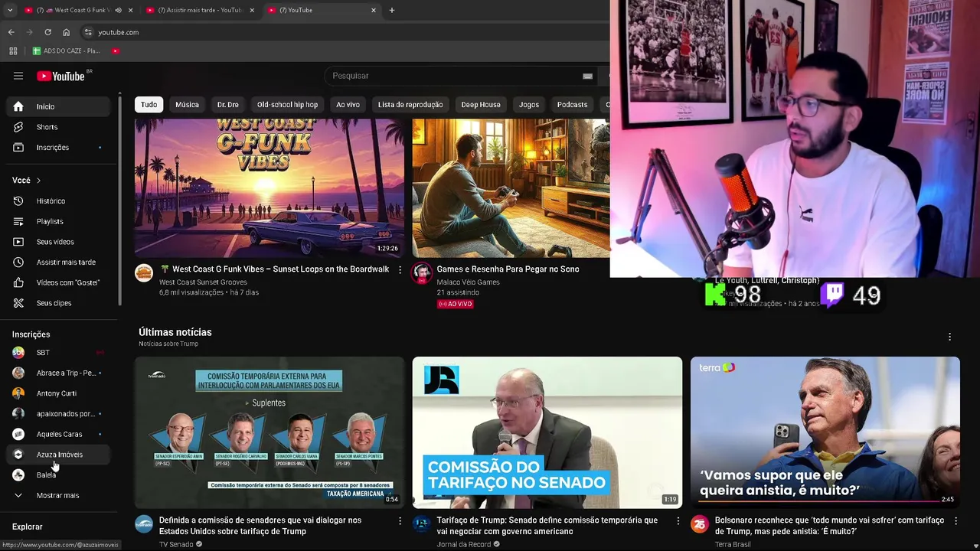This screenshot has height=551, width=980.
Task: Open Terra Brasil channel avatar
Action: coord(700,524)
